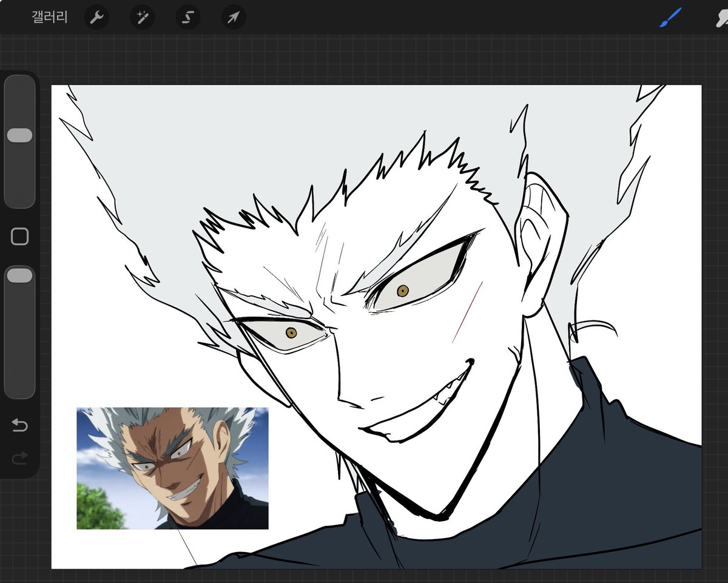Open the Adjustments magic wand menu
Image resolution: width=728 pixels, height=583 pixels.
[143, 18]
